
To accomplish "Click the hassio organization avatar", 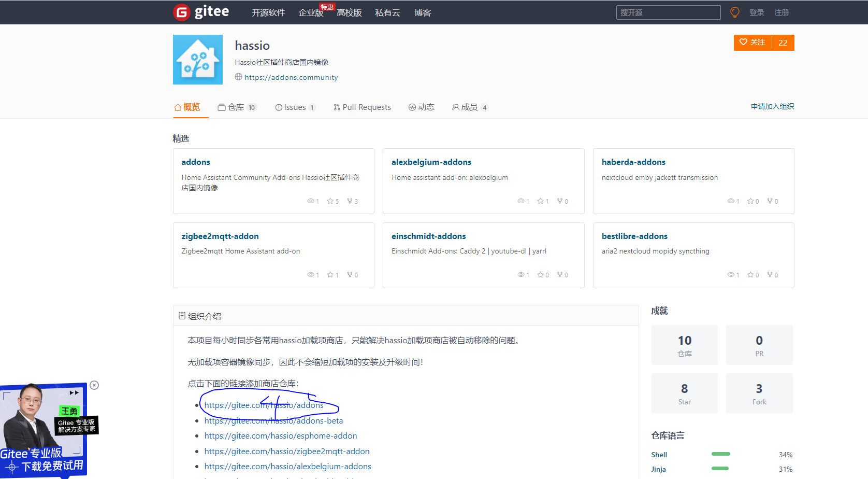I will 197,59.
